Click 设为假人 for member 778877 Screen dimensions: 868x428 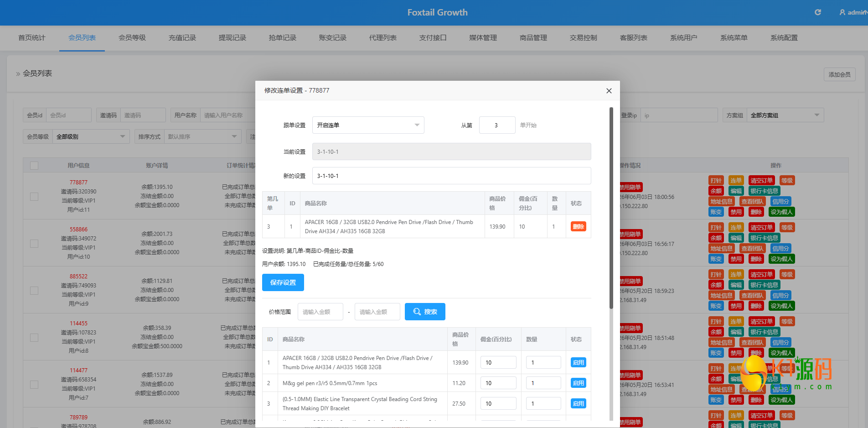click(x=782, y=212)
